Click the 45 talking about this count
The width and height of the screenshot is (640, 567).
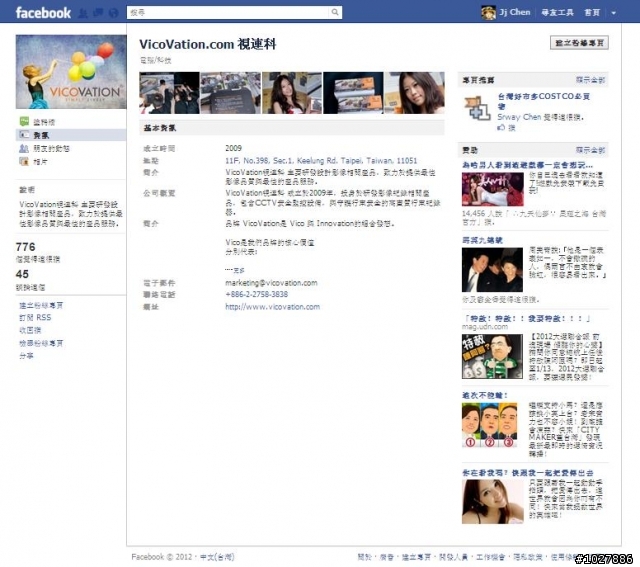click(22, 274)
